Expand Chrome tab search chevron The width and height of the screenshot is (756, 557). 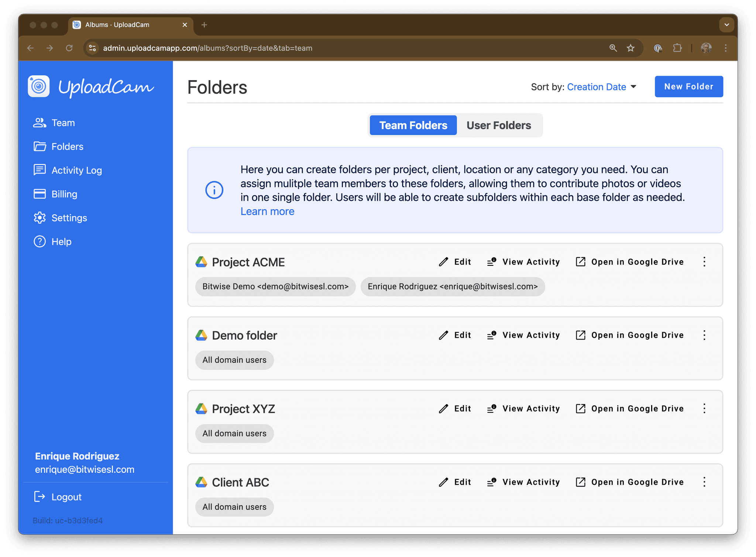coord(726,25)
